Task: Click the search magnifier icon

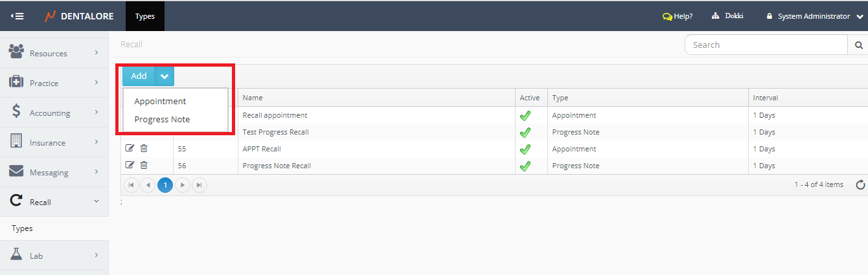Action: 858,45
